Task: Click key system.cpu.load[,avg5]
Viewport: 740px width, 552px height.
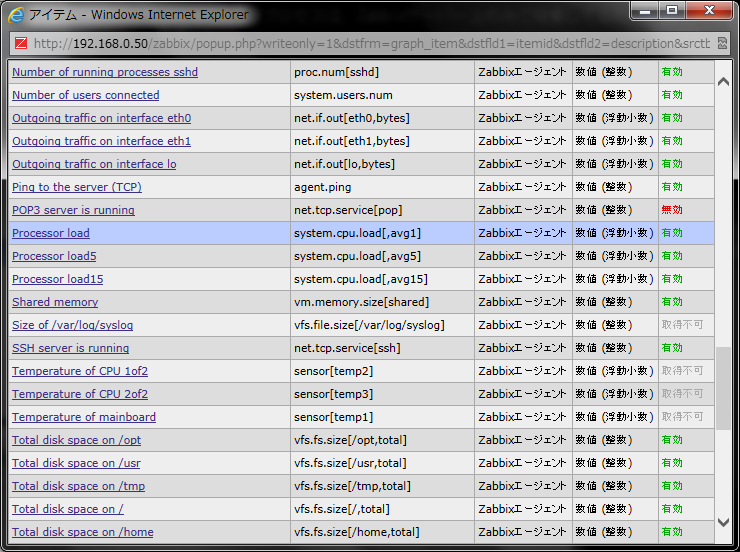Action: tap(357, 256)
